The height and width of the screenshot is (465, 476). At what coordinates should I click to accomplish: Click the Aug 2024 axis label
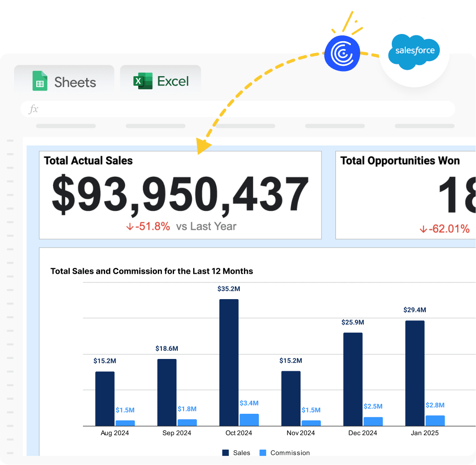115,433
